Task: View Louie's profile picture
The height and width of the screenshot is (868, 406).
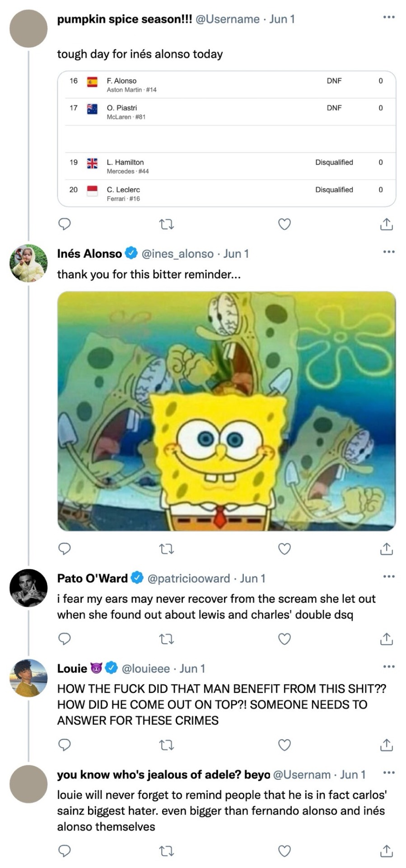Action: (28, 678)
